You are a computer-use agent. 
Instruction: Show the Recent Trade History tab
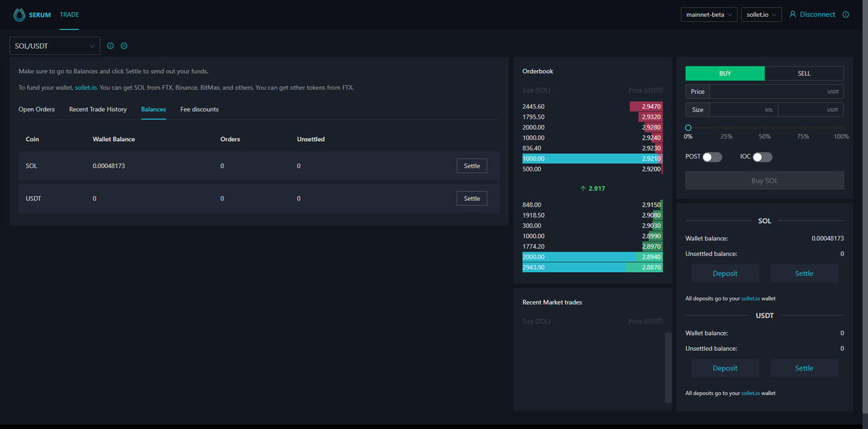pos(98,109)
